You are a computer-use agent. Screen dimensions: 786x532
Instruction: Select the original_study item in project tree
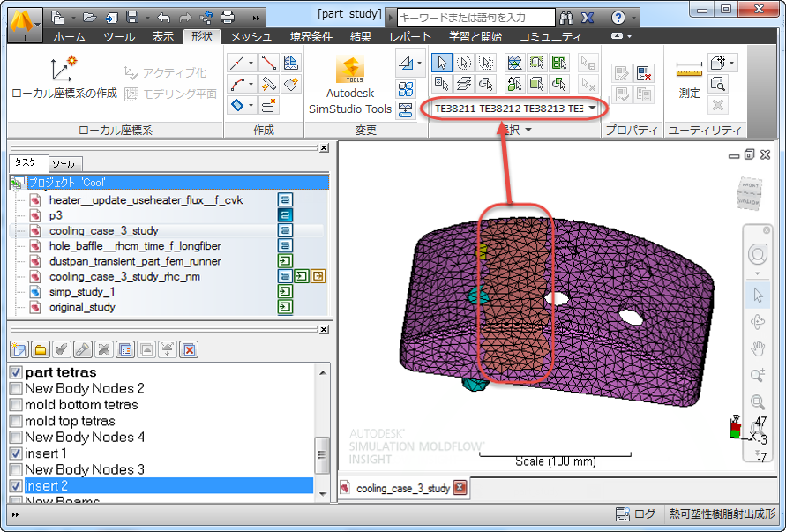pos(82,307)
